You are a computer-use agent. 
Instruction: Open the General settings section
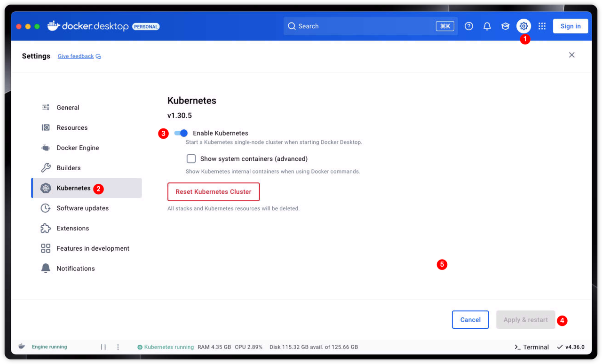click(x=87, y=107)
